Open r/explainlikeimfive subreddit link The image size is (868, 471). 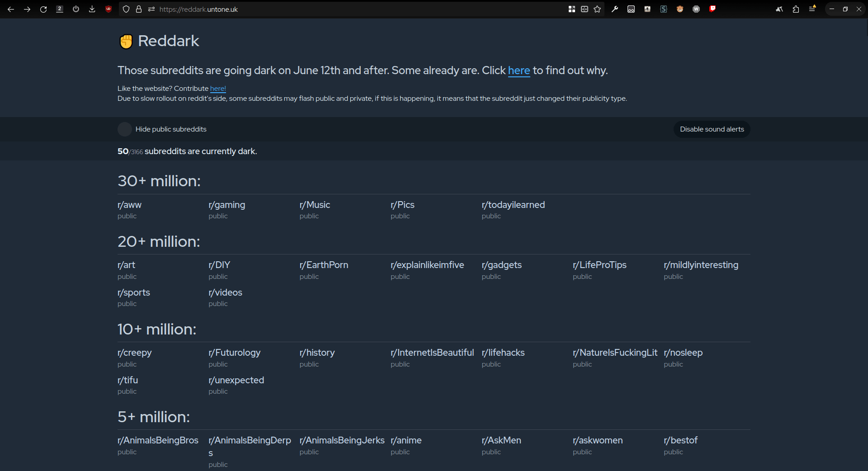point(427,265)
